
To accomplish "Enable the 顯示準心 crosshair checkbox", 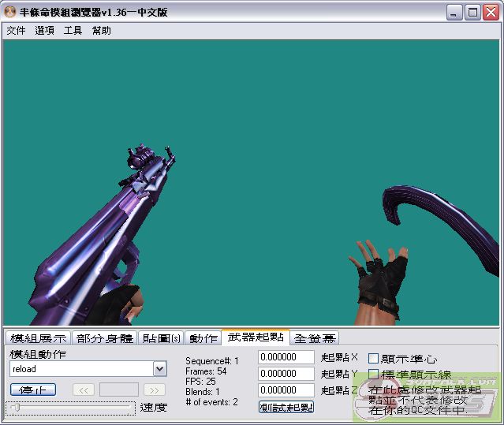I will coord(374,358).
